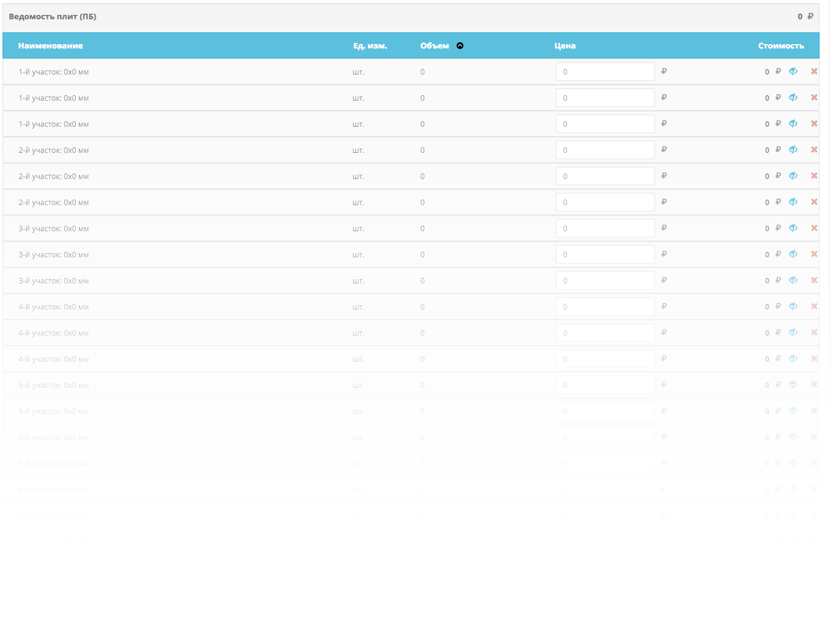
Task: Remove the first 2-й участок row
Action: 813,150
